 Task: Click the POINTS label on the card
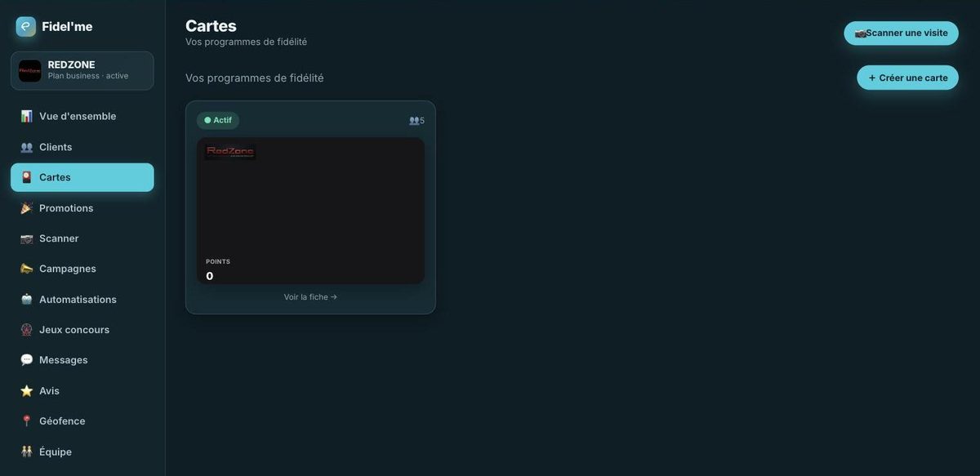(218, 262)
